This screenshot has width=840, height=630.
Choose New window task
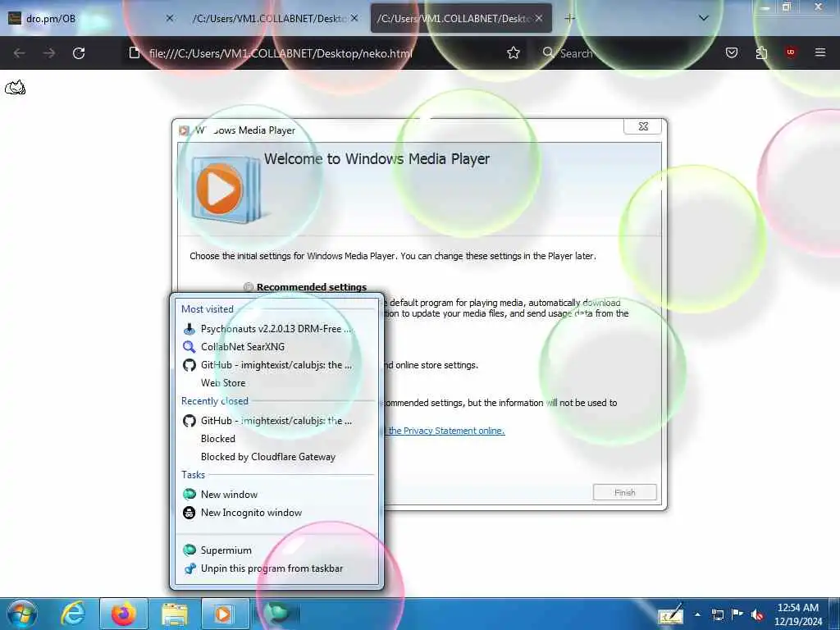click(x=276, y=495)
